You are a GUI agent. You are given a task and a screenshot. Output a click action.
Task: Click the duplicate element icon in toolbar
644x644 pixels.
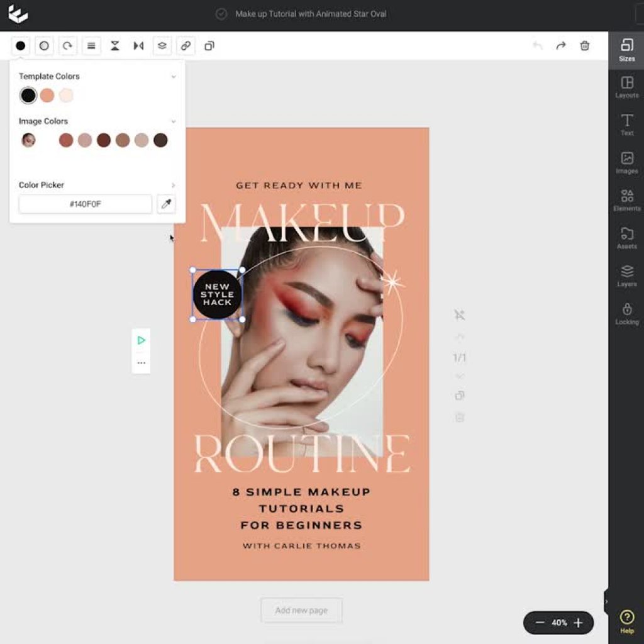point(209,46)
